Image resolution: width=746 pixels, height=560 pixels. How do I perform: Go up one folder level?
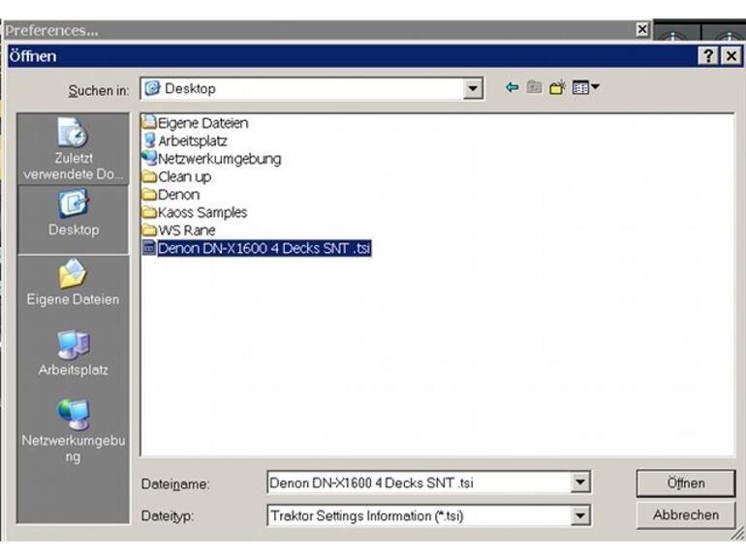(x=534, y=87)
